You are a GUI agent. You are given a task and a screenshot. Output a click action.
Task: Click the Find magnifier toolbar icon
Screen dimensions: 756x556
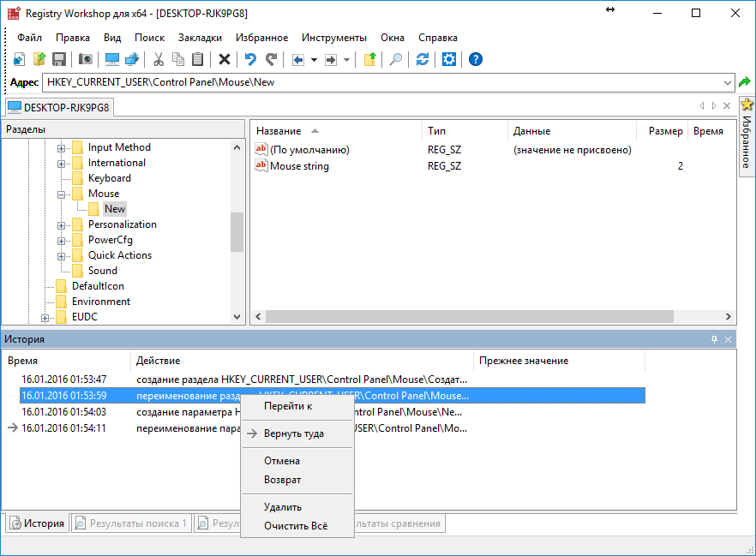click(x=396, y=59)
